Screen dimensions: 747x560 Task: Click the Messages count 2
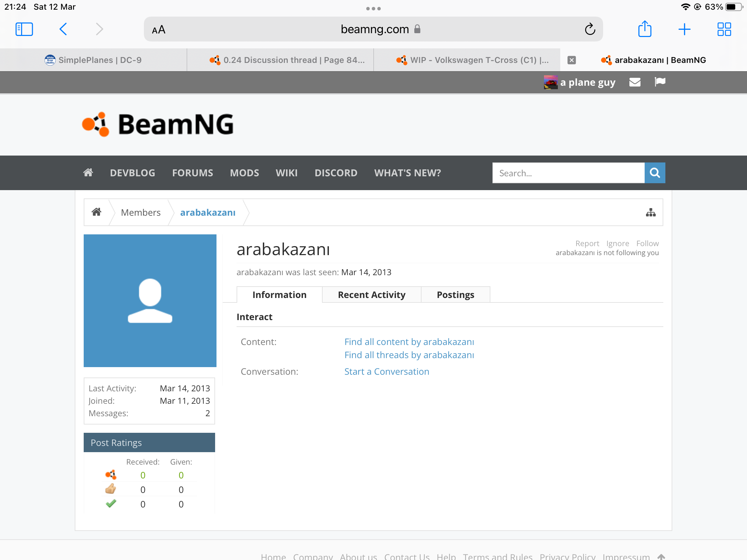(x=207, y=413)
